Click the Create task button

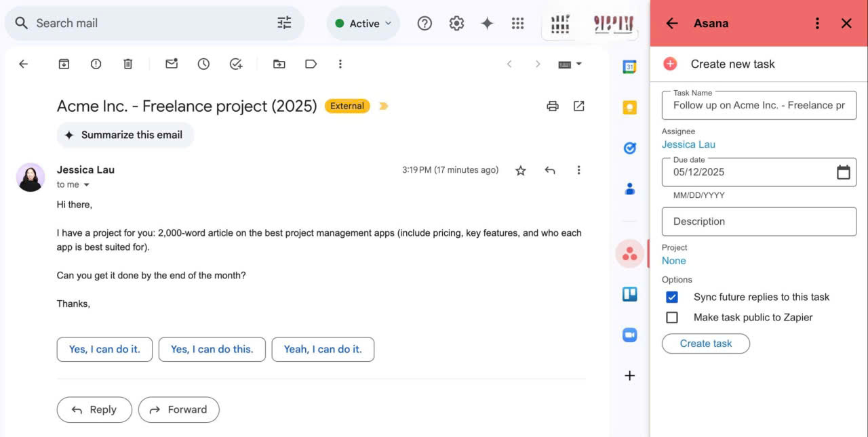pos(705,344)
